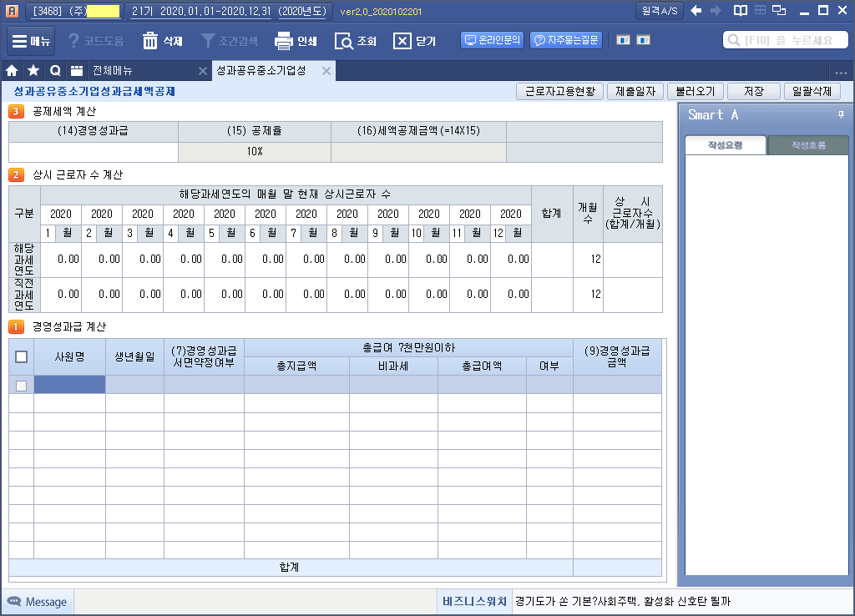Open the main 메뉴 hamburger icon
The image size is (855, 616).
[x=19, y=41]
